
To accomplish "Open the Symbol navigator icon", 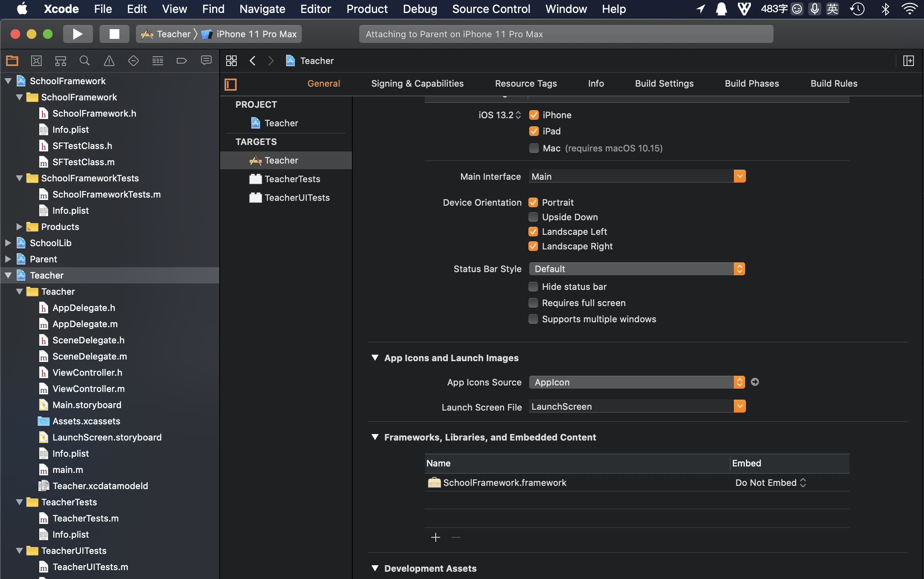I will [61, 61].
